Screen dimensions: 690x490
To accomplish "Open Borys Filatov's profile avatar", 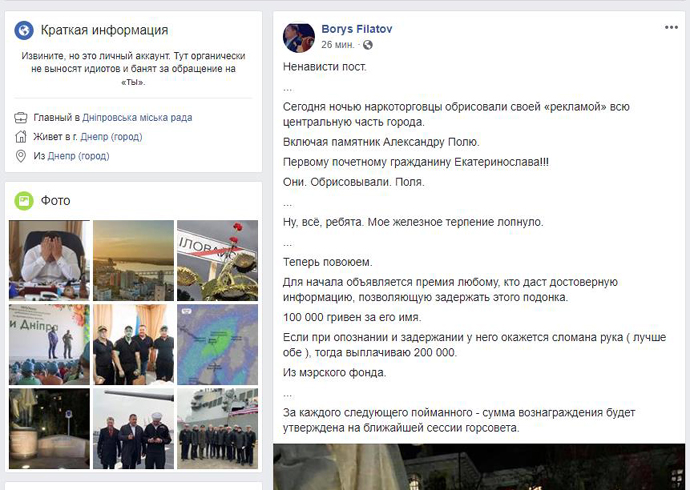I will coord(299,37).
